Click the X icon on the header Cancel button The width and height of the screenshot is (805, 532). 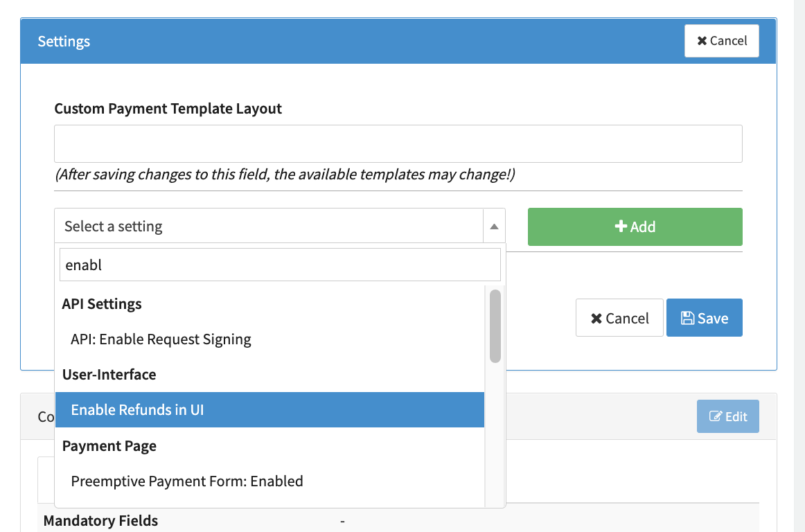702,41
